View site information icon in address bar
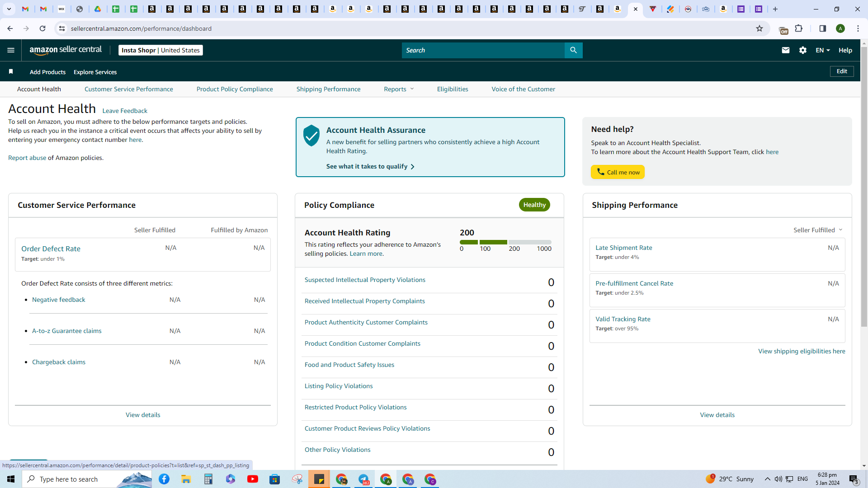The image size is (868, 488). [62, 28]
